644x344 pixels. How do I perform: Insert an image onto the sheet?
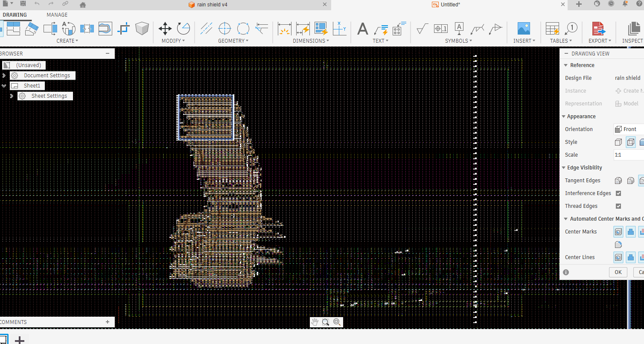click(523, 29)
